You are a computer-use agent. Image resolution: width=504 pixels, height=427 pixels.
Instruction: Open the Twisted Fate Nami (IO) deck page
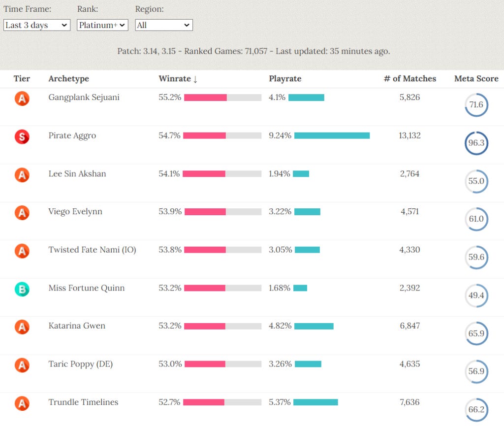[x=92, y=250]
